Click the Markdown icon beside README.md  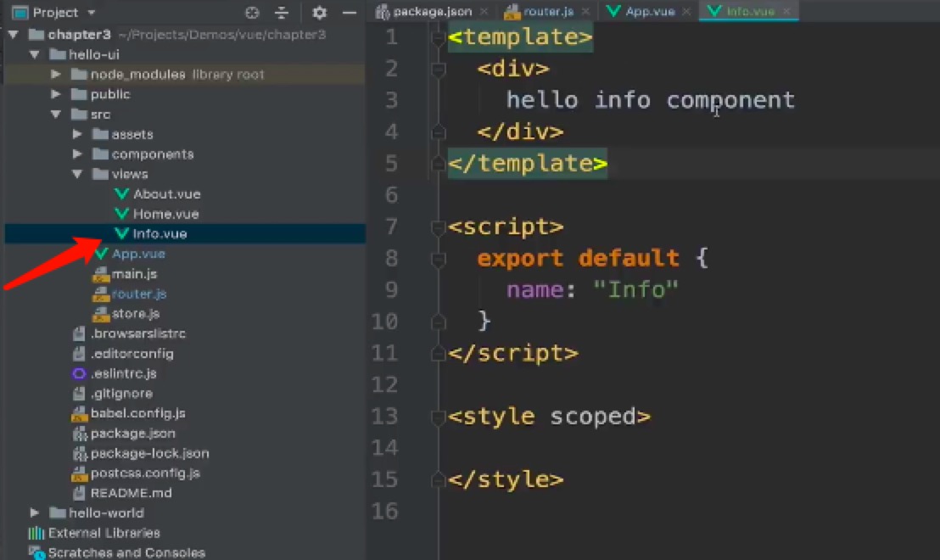79,493
